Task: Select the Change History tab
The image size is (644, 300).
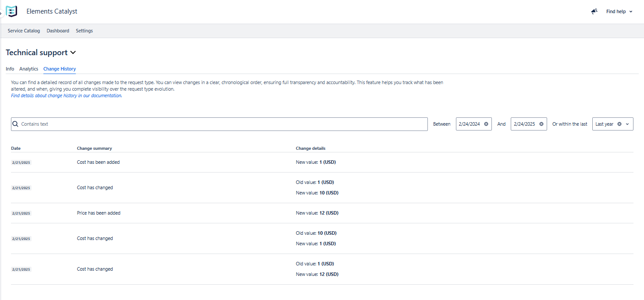Action: tap(60, 69)
